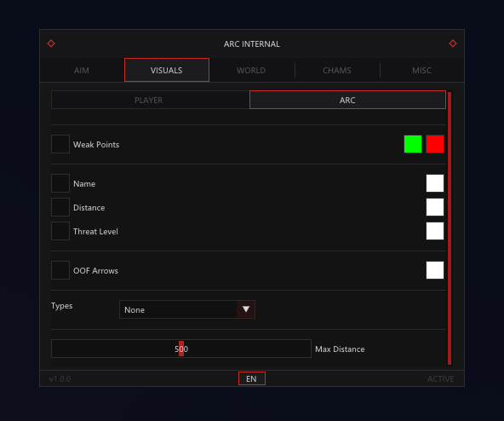Change the Threat Level color swatch
The width and height of the screenshot is (504, 421).
pos(435,231)
